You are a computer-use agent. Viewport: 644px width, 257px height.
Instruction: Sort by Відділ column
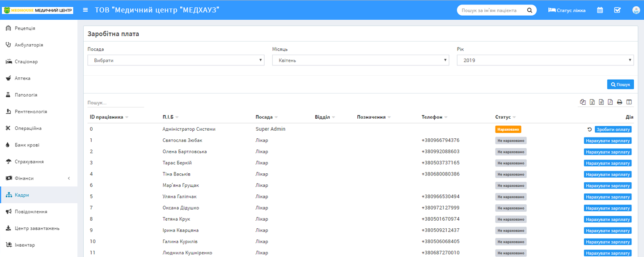point(325,117)
